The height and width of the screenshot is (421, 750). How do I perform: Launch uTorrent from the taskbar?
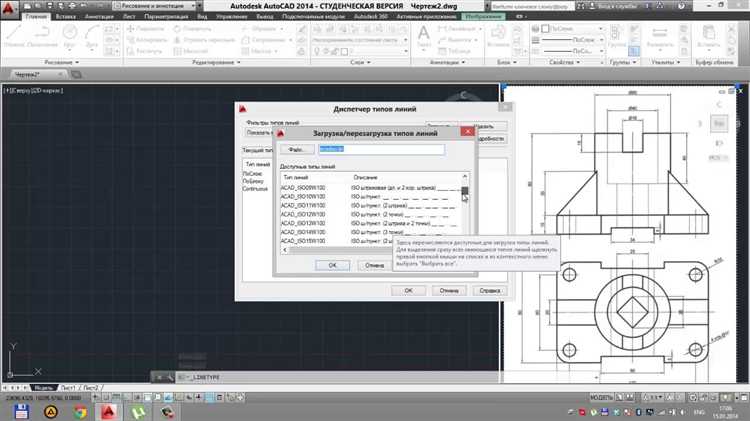click(x=138, y=411)
